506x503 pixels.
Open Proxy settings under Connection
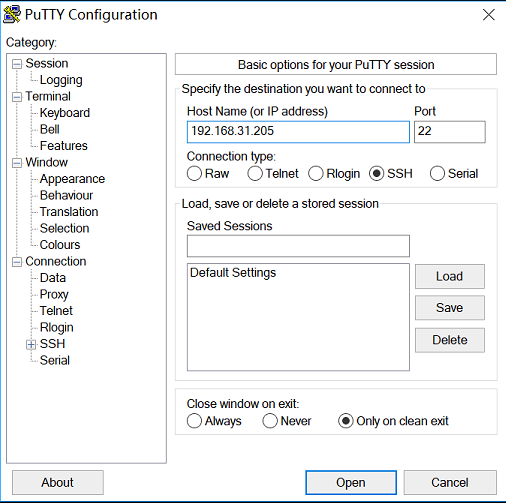click(x=54, y=294)
